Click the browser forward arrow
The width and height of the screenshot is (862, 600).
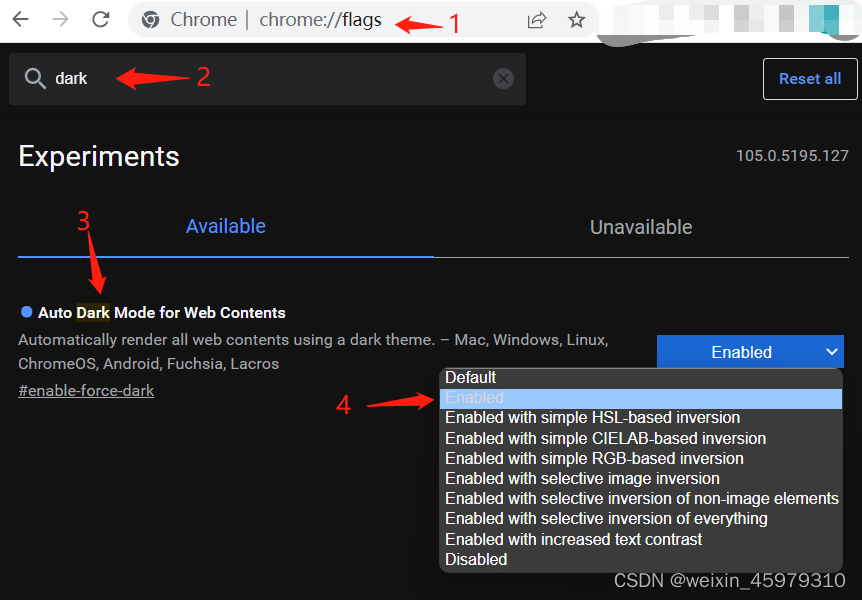[60, 19]
